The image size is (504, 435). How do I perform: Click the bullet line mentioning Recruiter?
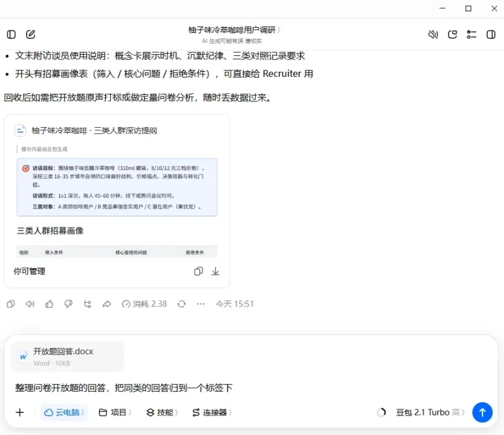164,74
